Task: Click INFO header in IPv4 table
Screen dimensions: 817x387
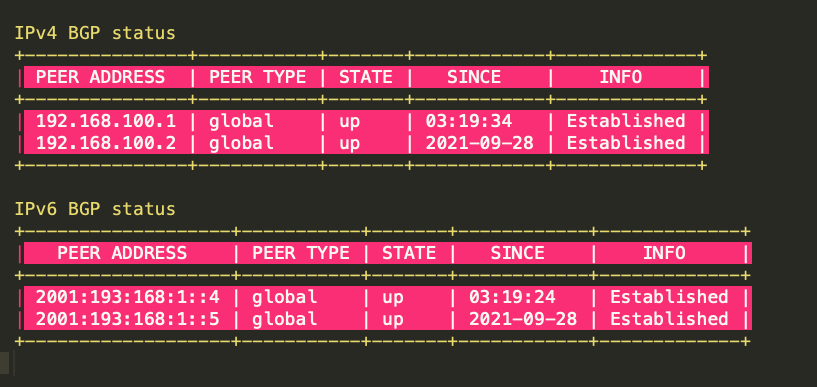Action: 621,77
